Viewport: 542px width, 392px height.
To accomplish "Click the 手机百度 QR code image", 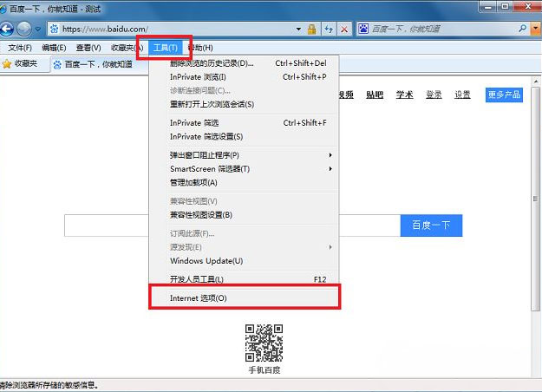I will coord(264,343).
